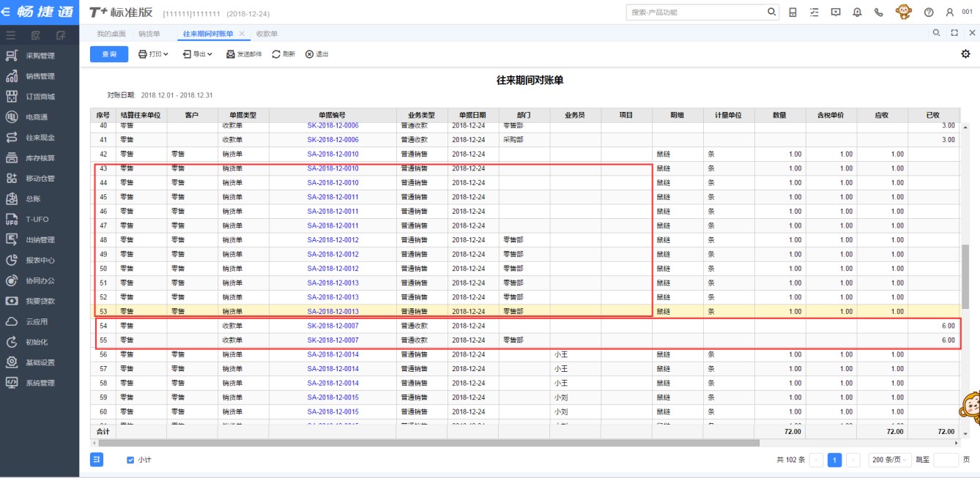Click the 退出 exit button
The height and width of the screenshot is (478, 980).
tap(317, 54)
